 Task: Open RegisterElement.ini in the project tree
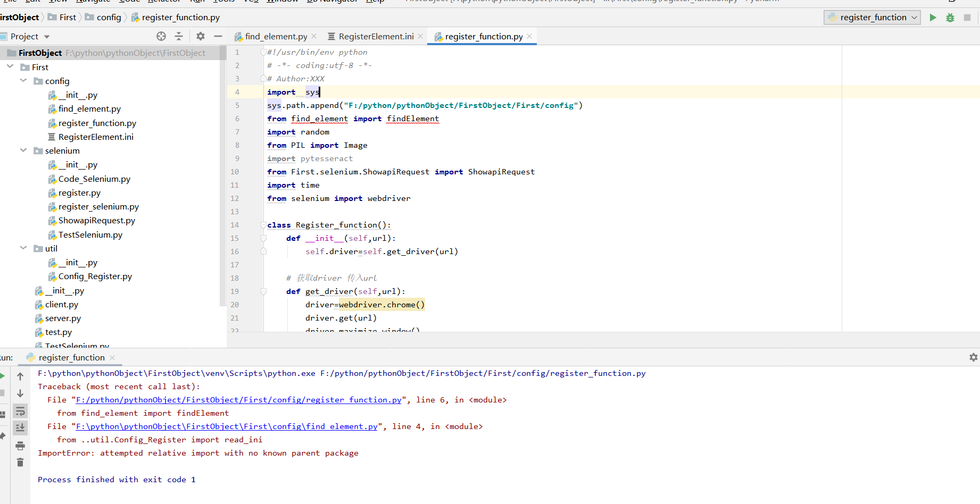(x=96, y=137)
